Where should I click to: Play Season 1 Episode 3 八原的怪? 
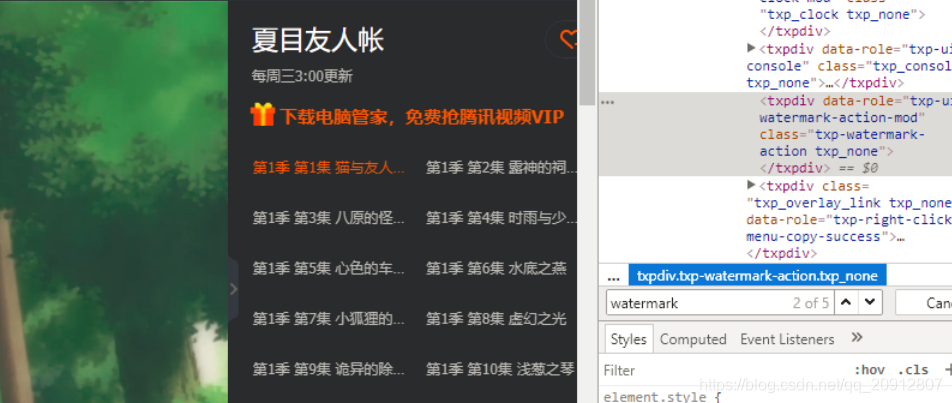[x=328, y=217]
